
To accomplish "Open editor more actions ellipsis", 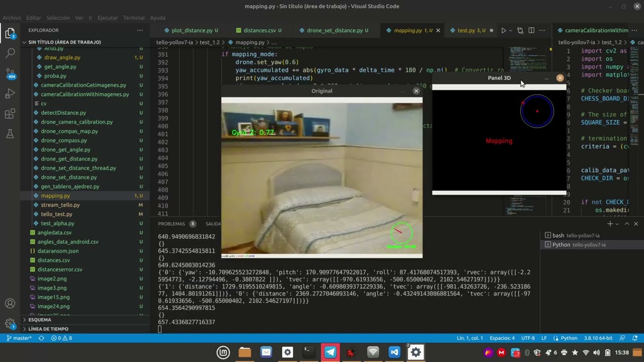I will click(x=542, y=31).
